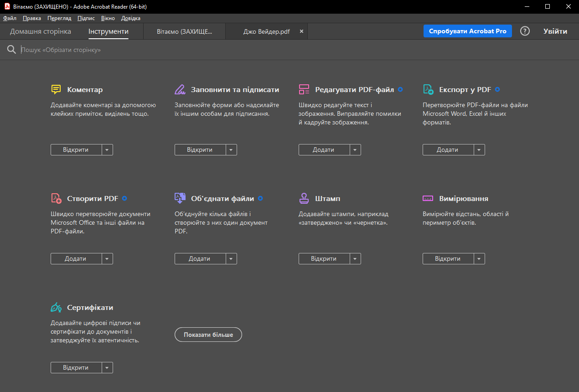Expand the dropdown beside Коментар's Відкрити button
The height and width of the screenshot is (392, 579).
[107, 150]
